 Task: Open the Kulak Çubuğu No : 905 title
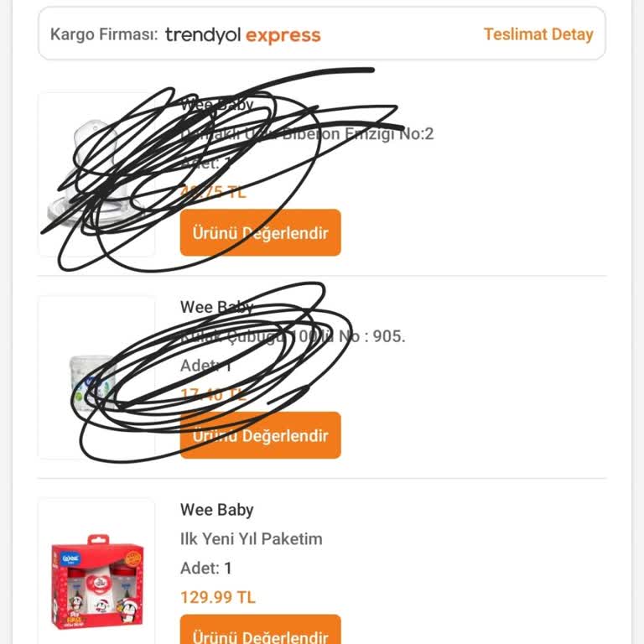click(293, 337)
